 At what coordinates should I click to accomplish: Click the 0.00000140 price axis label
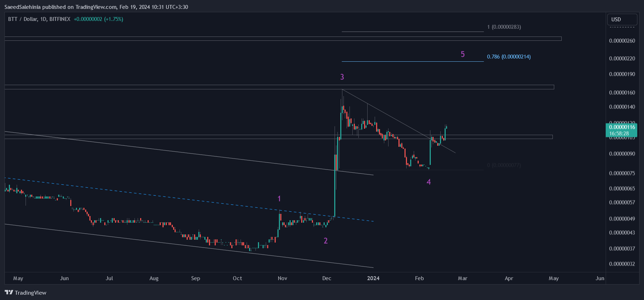pos(622,107)
